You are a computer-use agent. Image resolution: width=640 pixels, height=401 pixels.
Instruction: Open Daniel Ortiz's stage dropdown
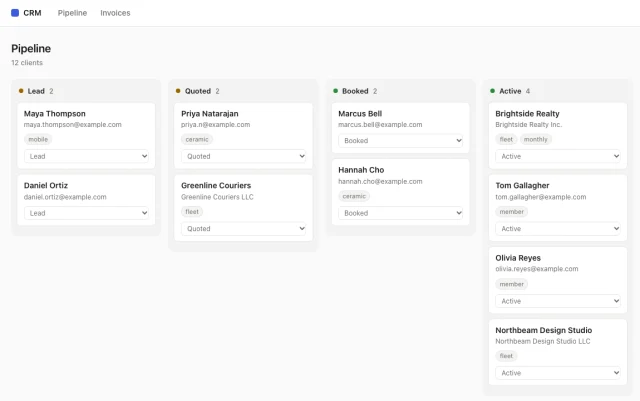click(86, 213)
